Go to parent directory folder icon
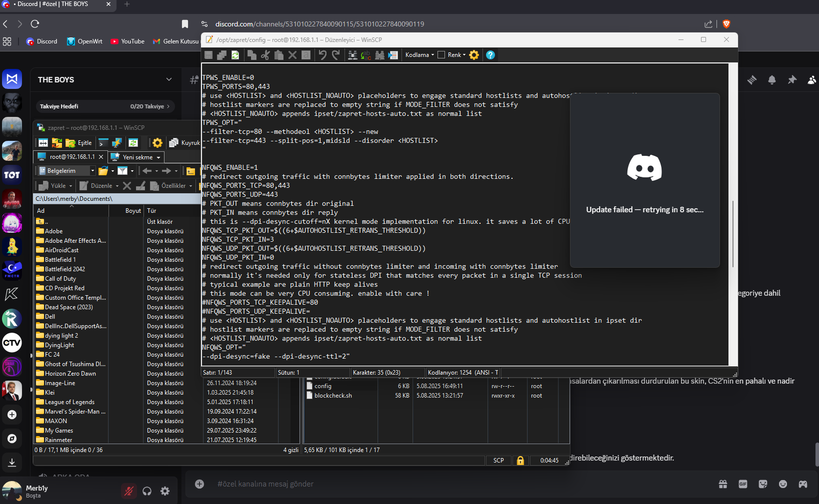The image size is (819, 504). tap(190, 171)
